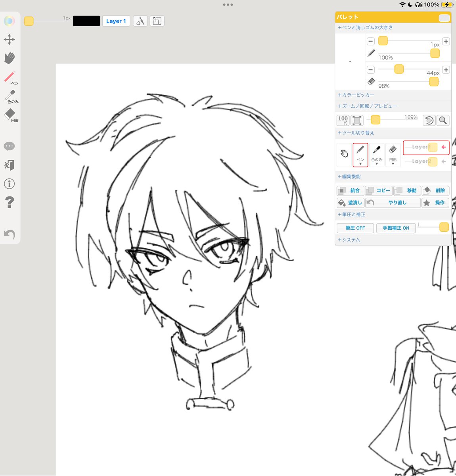Adjust the pen opacity slider at 100%

(x=435, y=53)
